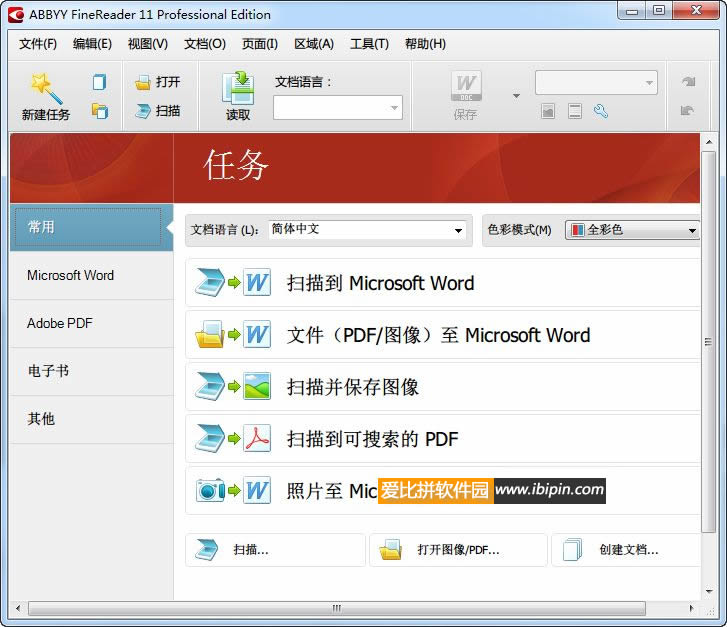Click landscape image icon in 扫描并保存图像 row

[x=257, y=386]
